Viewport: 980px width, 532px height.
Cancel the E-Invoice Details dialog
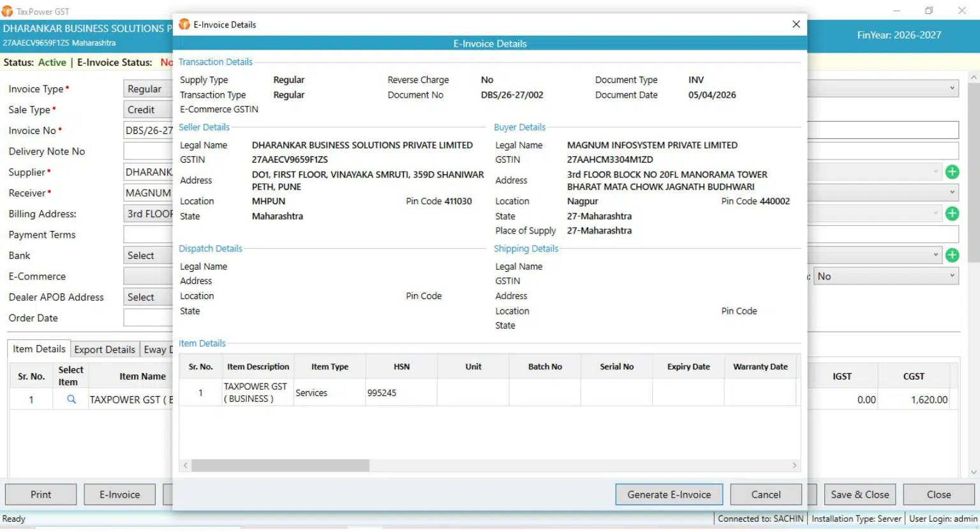click(766, 494)
